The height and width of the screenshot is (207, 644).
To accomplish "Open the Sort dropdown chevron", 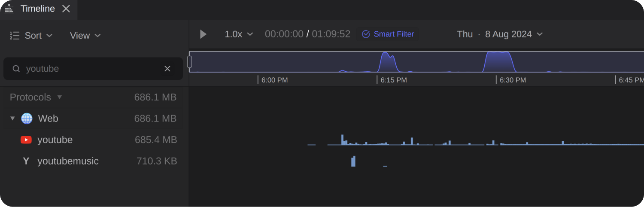I will [49, 36].
